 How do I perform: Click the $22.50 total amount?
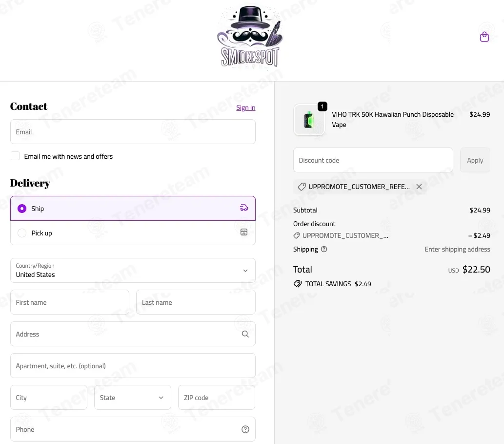tap(476, 269)
